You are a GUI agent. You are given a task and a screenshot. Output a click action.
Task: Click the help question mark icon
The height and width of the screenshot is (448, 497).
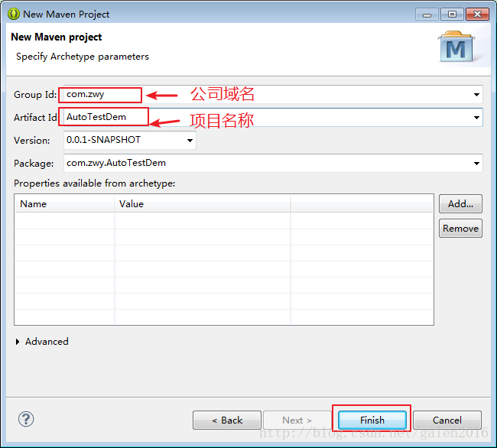tap(26, 419)
